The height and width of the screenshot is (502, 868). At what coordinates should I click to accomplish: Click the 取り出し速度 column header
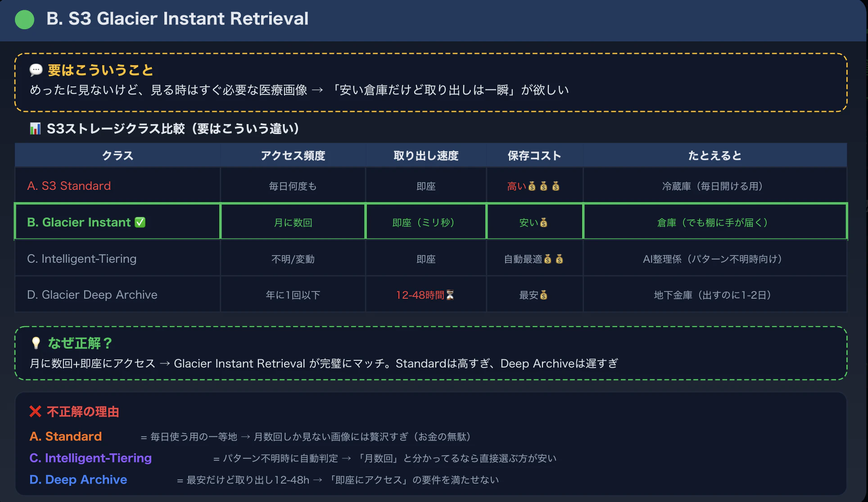tap(426, 156)
